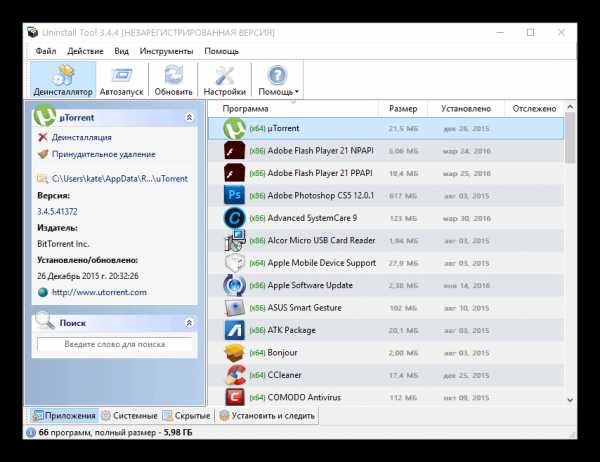
Task: Sort by the Установлено column header
Action: click(x=466, y=109)
